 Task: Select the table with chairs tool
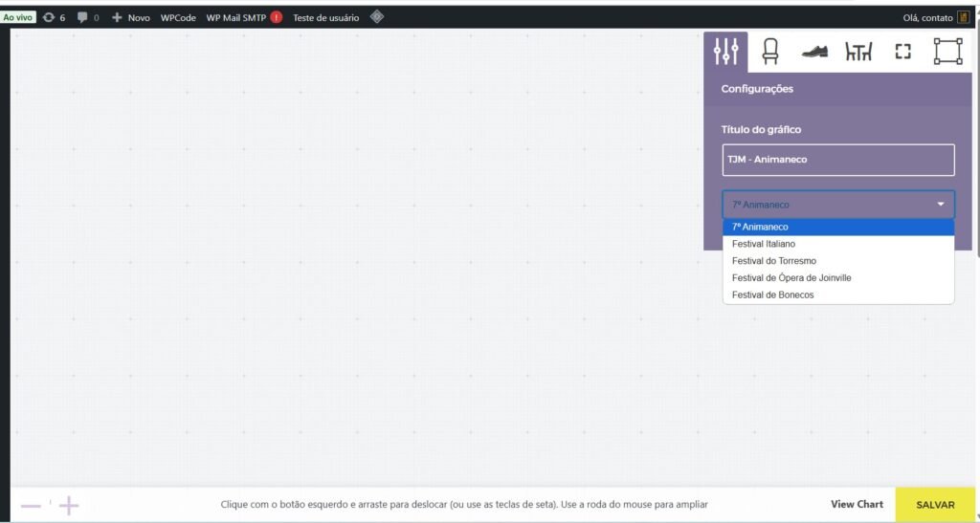pos(858,52)
